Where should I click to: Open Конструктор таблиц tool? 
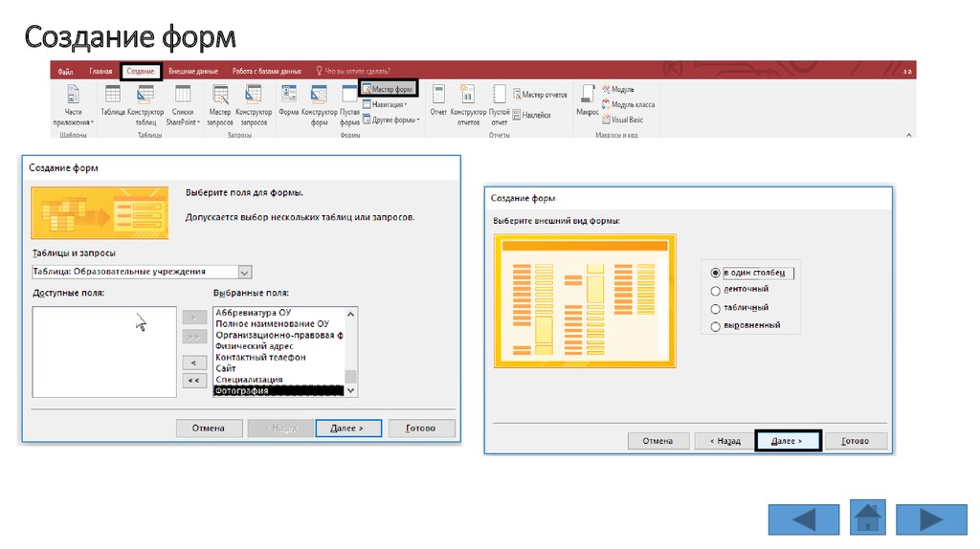pos(145,100)
